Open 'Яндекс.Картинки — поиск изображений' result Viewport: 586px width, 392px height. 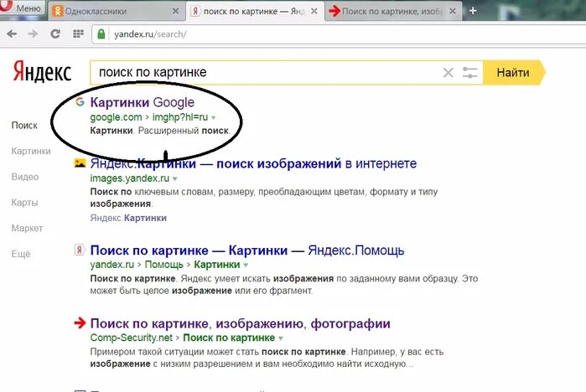[253, 163]
